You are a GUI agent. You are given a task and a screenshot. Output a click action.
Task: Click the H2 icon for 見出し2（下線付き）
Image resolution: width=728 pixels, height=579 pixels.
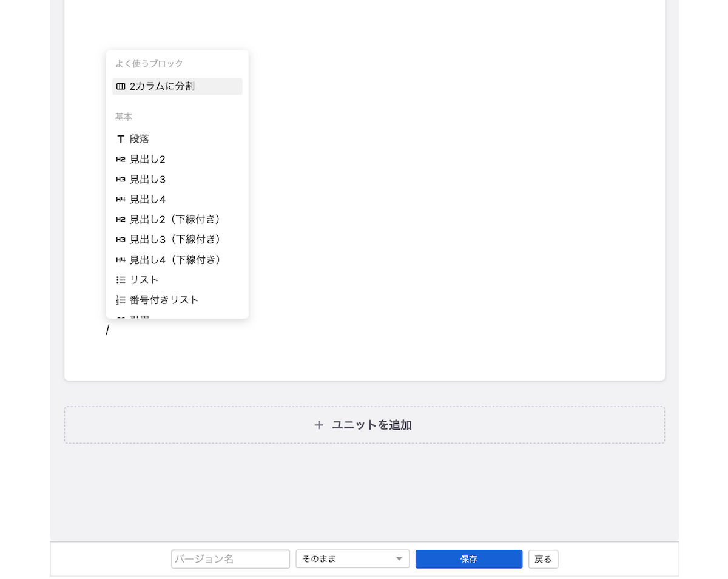[121, 220]
